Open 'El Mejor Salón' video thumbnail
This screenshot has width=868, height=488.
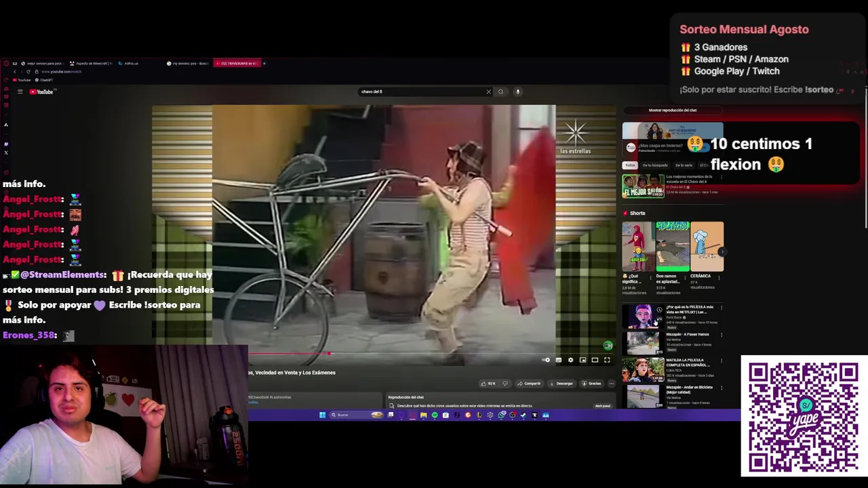tap(643, 186)
